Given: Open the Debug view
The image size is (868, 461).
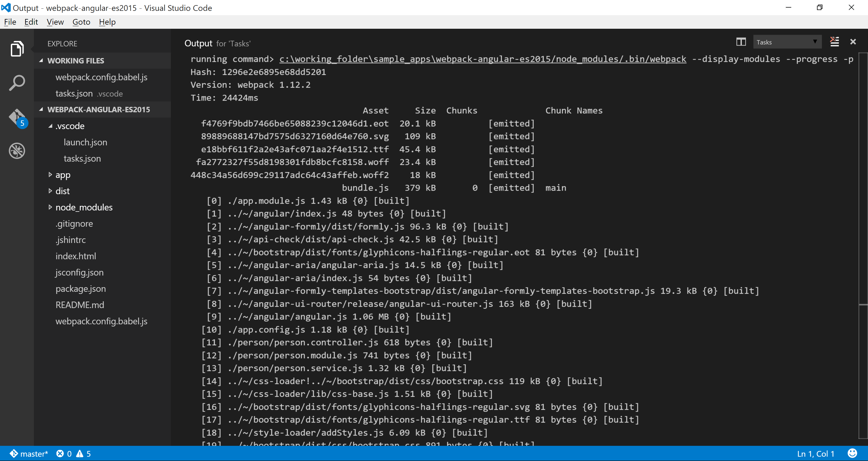Looking at the screenshot, I should tap(17, 151).
